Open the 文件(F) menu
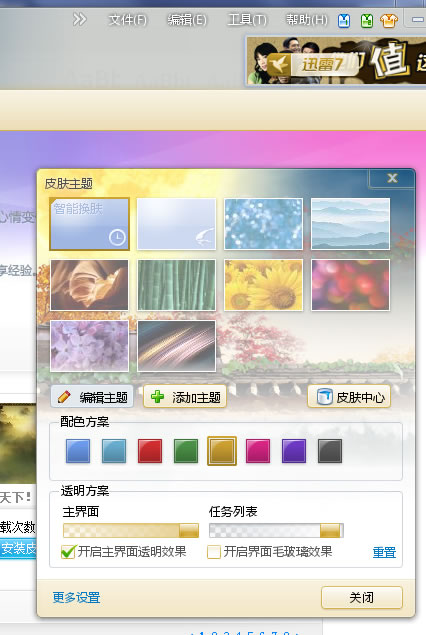426x635 pixels. (x=128, y=19)
